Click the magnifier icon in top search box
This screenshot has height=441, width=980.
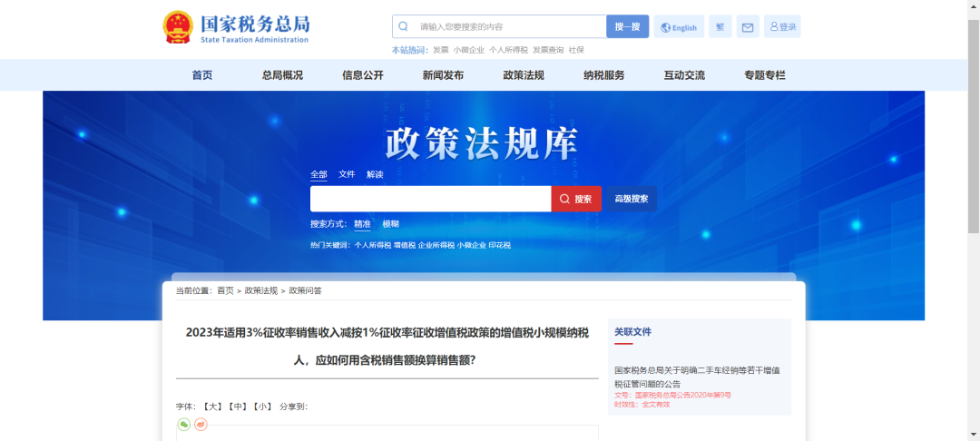(x=403, y=27)
